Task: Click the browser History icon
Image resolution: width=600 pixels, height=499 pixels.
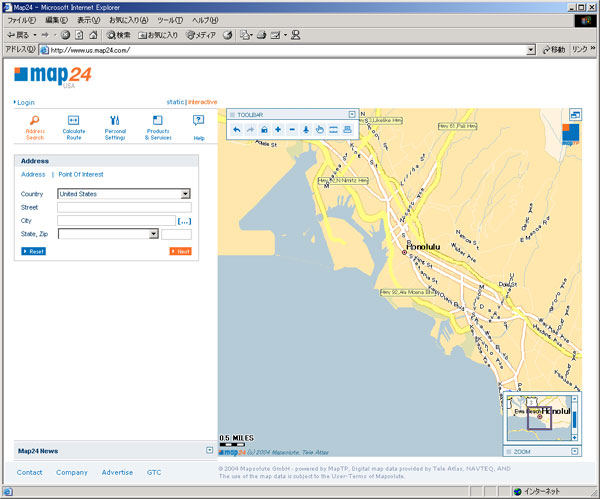Action: [227, 35]
